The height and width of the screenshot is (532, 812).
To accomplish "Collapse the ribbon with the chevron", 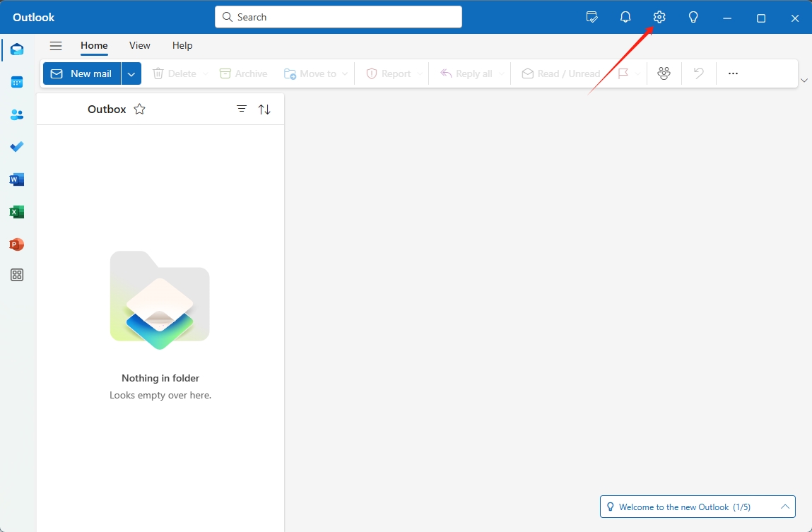I will [x=804, y=80].
